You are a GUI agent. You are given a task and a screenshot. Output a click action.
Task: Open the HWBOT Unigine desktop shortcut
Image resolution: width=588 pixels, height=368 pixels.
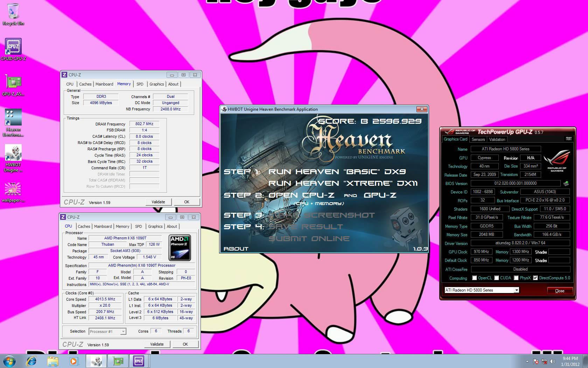13,158
